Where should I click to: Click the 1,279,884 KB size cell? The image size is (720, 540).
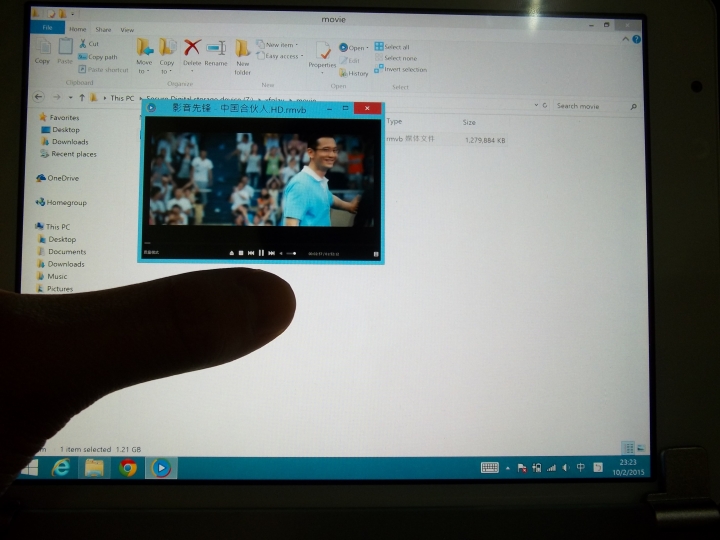coord(484,140)
